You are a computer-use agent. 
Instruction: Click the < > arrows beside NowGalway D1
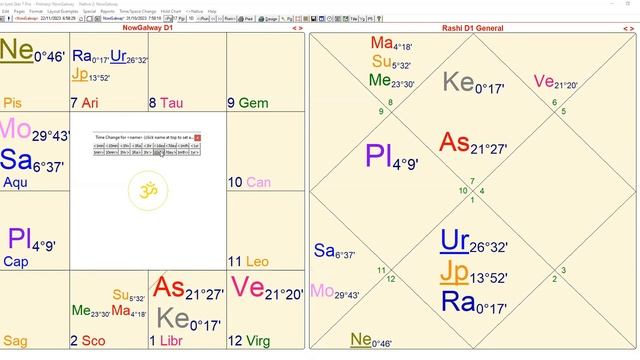(298, 28)
